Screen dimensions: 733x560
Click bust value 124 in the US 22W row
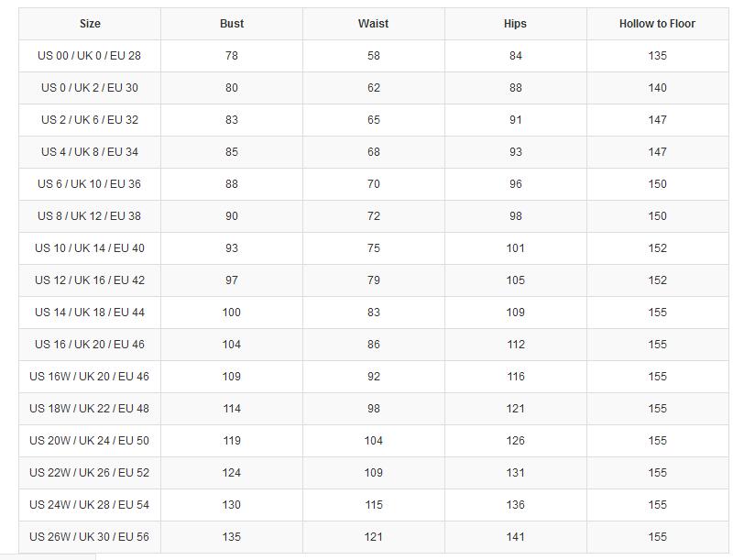pos(232,473)
